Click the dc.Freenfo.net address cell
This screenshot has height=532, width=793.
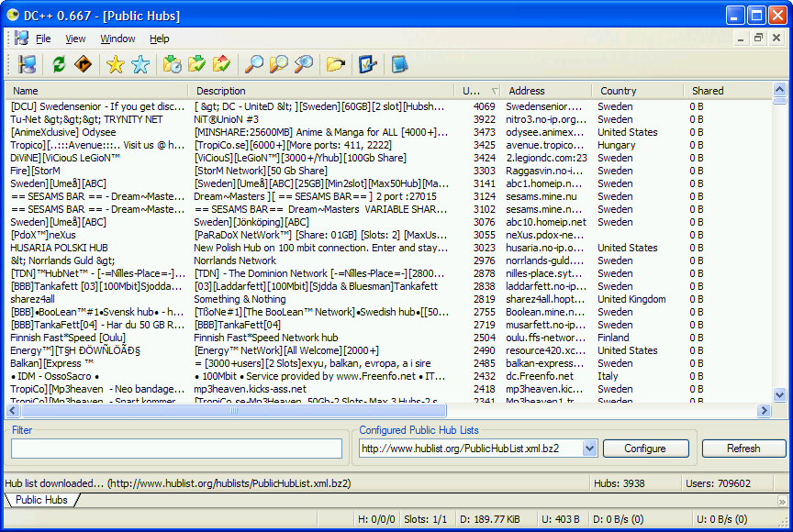[540, 376]
